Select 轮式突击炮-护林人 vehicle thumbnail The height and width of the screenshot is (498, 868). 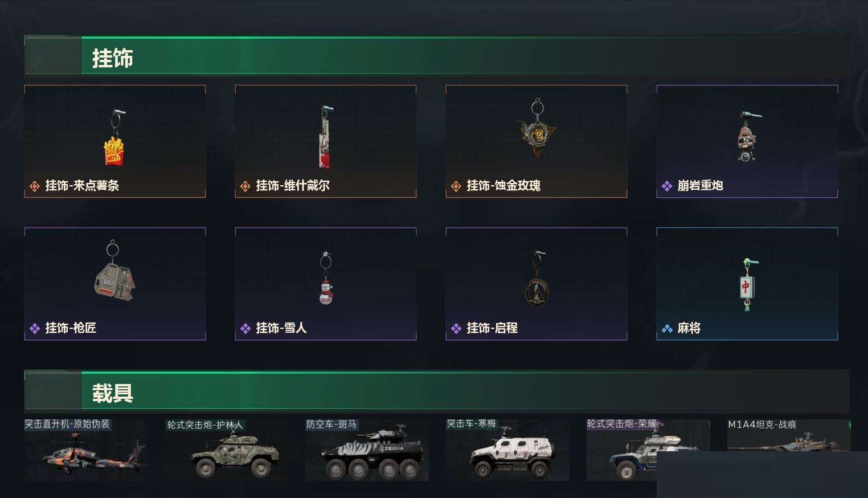(226, 450)
